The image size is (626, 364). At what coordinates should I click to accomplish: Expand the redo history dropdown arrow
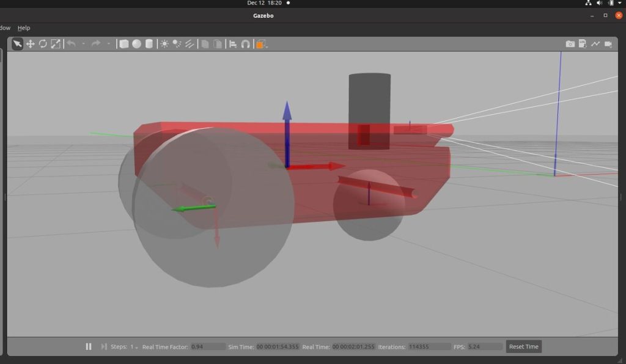click(109, 43)
